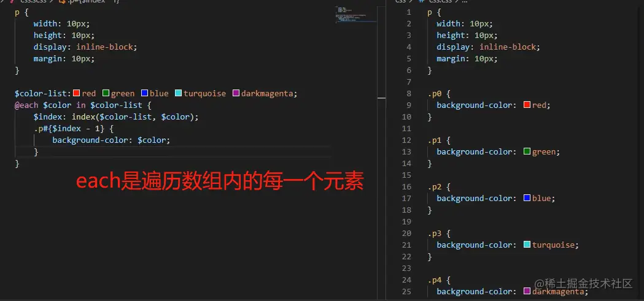Click the '.p1 {' selector in the CSS
Viewport: 644px width, 301px height.
pyautogui.click(x=439, y=140)
